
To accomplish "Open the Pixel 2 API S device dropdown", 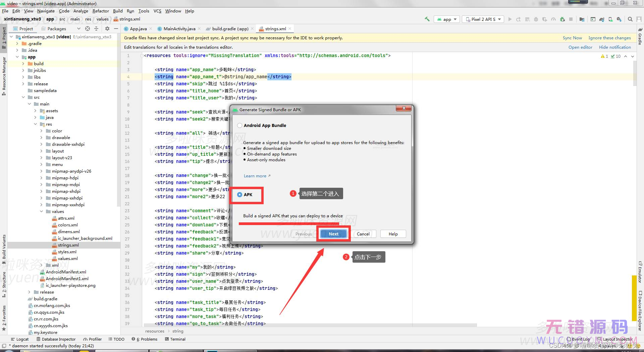I will tap(483, 19).
